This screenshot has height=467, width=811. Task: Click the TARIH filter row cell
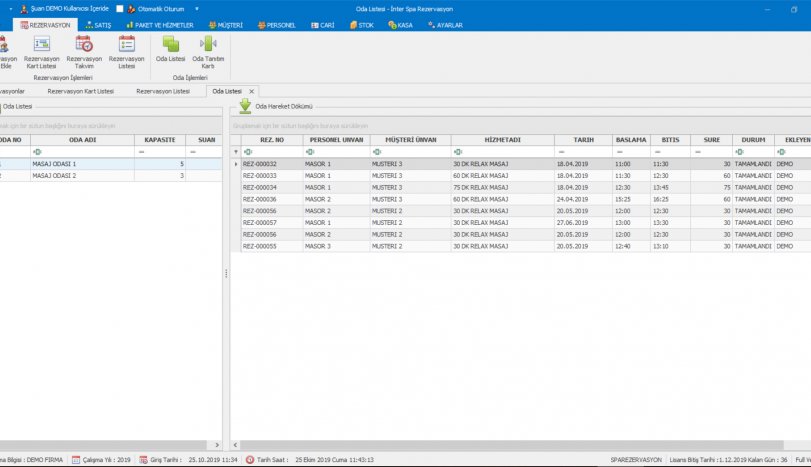click(x=583, y=152)
